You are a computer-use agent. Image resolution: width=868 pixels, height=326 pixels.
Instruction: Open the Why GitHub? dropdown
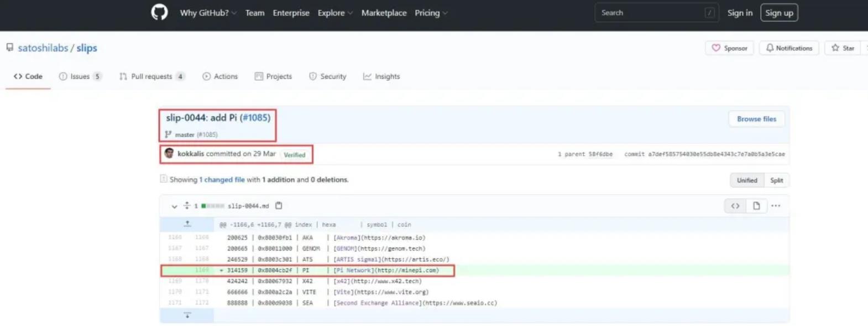[x=208, y=13]
